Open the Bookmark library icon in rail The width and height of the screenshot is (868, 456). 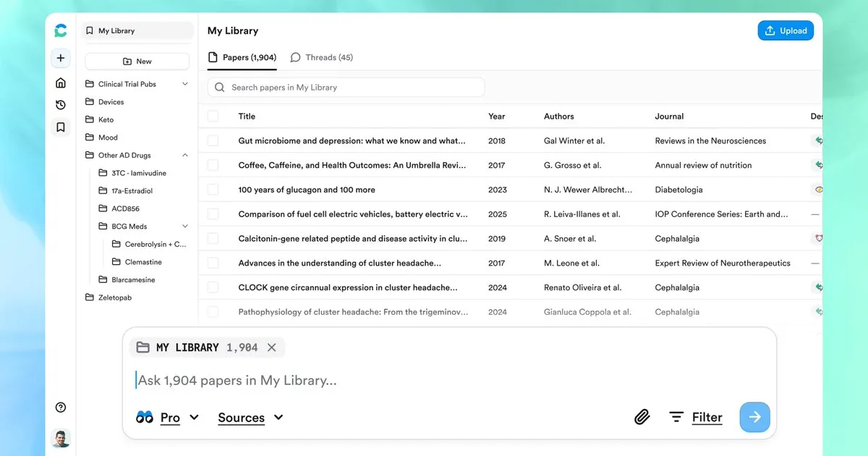pos(61,127)
